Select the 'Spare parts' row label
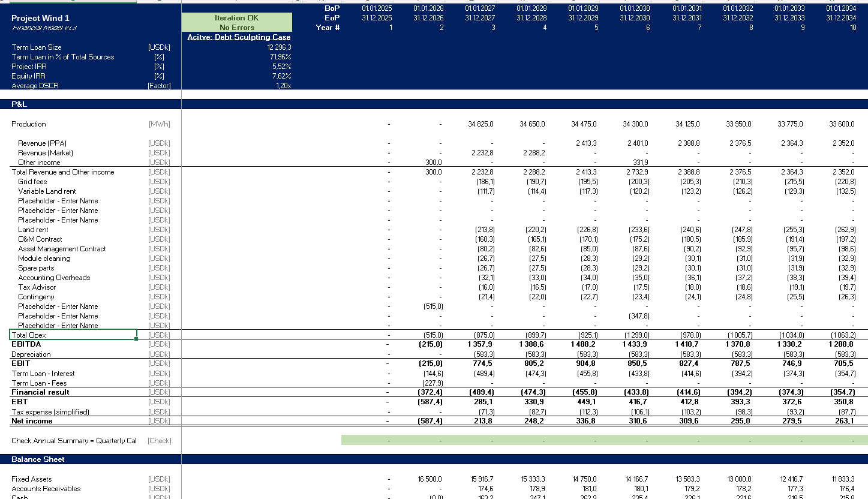This screenshot has width=868, height=499. pyautogui.click(x=36, y=268)
